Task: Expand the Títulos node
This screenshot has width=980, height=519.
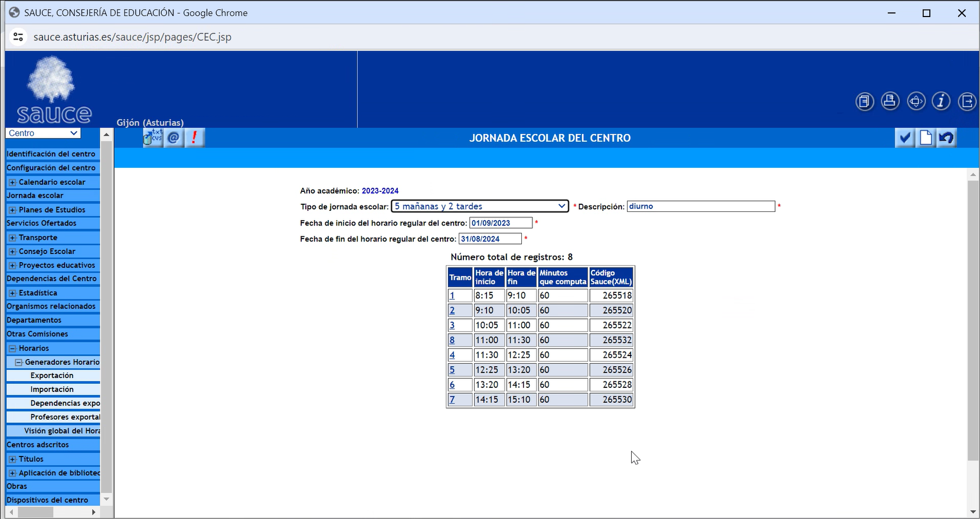Action: coord(12,459)
